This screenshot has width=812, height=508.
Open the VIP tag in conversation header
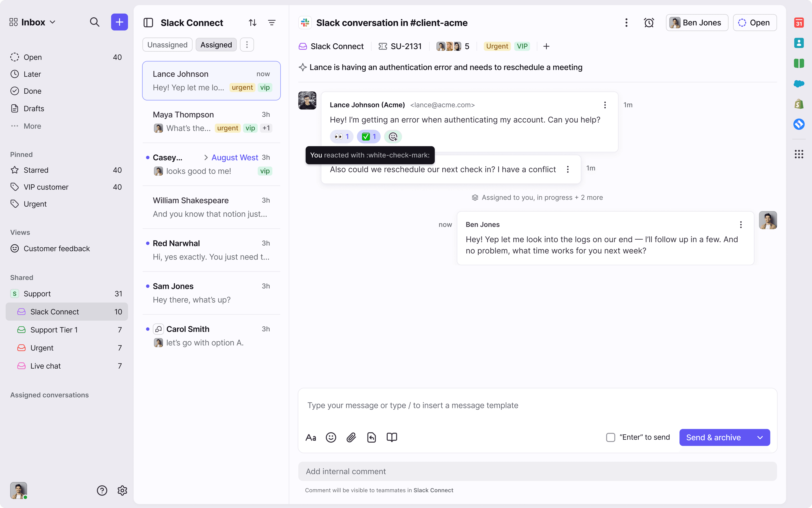522,46
